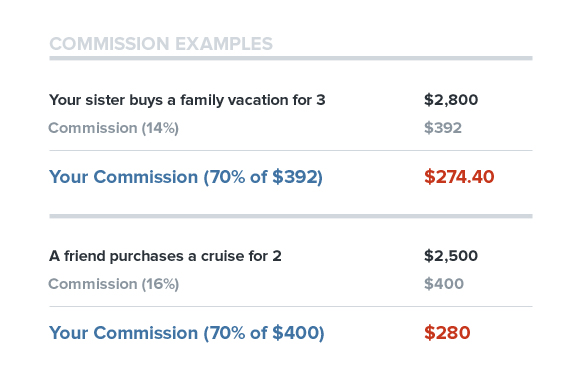The height and width of the screenshot is (386, 581).
Task: Click 'Your Commission (70% of $400)' text
Action: [186, 333]
